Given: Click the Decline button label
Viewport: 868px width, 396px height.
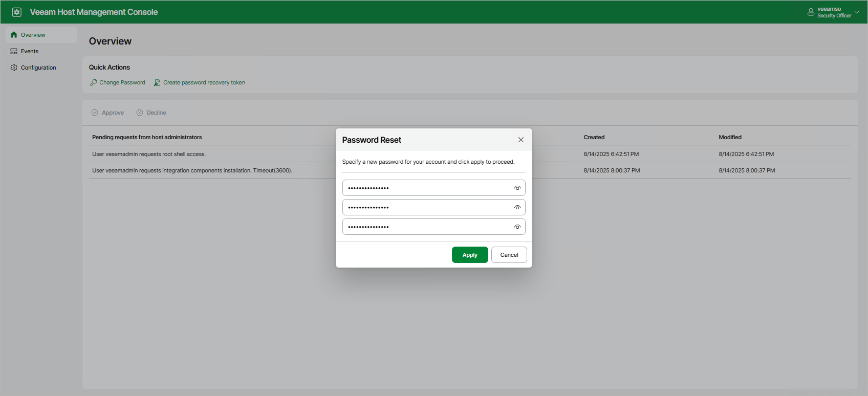Looking at the screenshot, I should [x=157, y=113].
